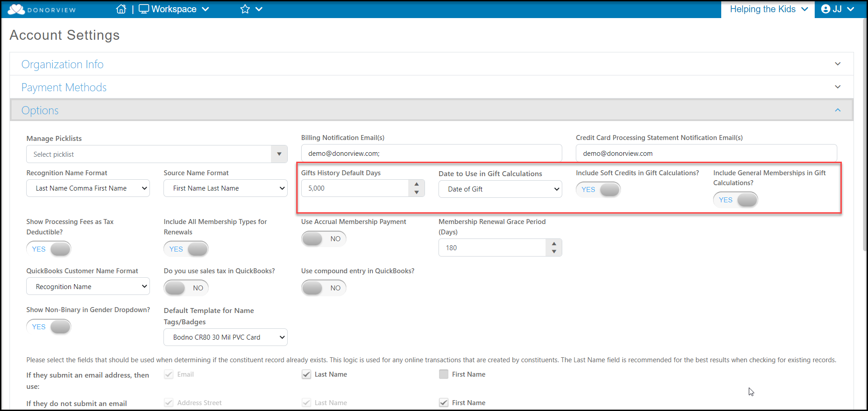Click the Credit Card Processing Statement email field
The height and width of the screenshot is (411, 868).
[706, 153]
